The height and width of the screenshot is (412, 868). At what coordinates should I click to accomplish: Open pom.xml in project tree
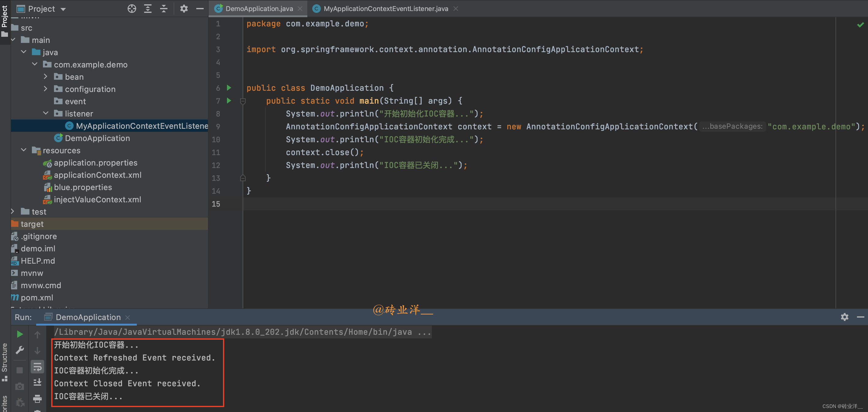(x=37, y=297)
